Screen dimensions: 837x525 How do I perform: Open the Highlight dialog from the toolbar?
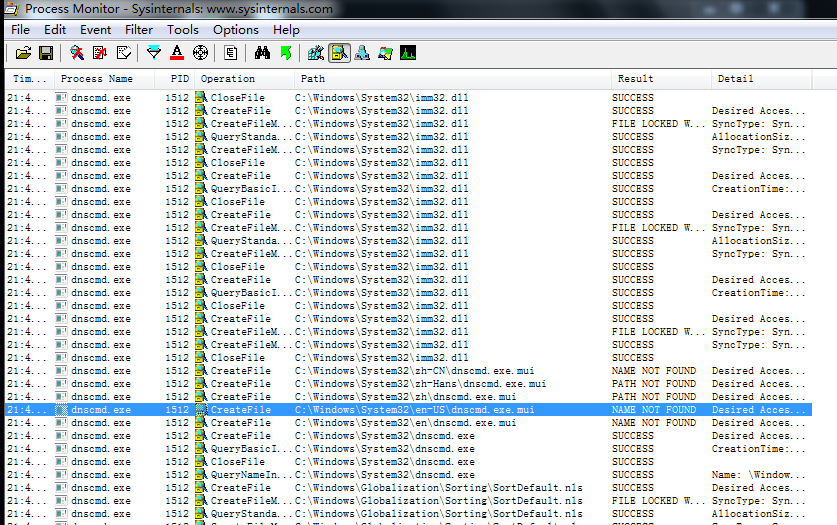177,53
